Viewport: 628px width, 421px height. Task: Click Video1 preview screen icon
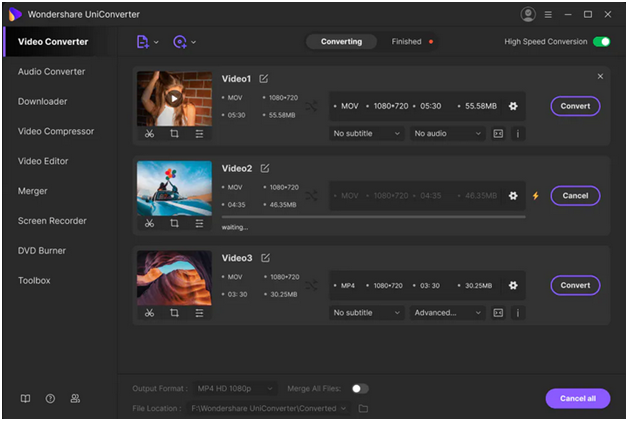point(498,134)
